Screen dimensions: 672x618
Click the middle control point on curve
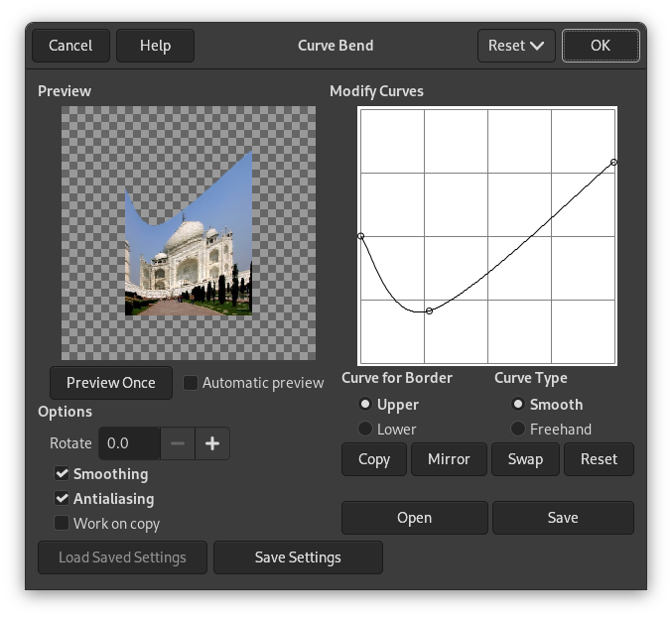tap(429, 311)
